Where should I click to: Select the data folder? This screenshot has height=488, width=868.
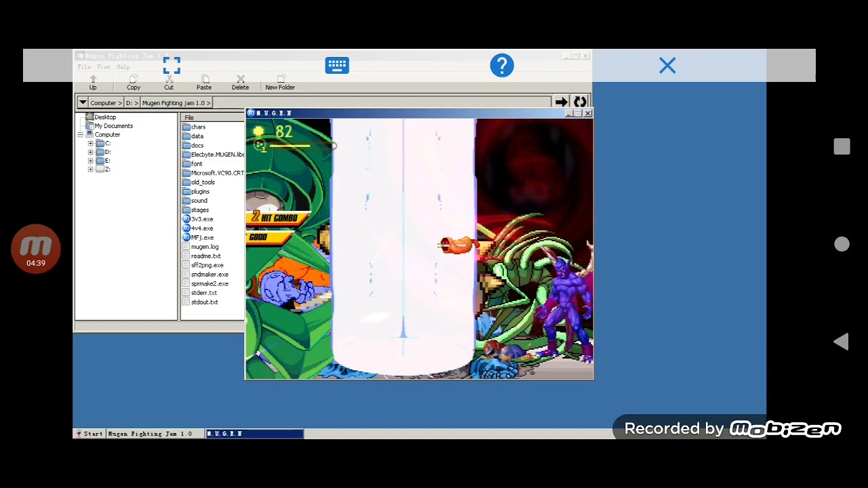point(193,136)
